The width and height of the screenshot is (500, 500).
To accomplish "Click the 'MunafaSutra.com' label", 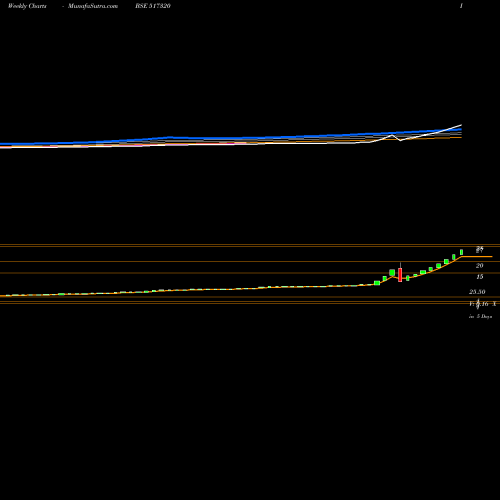I will 93,6.
